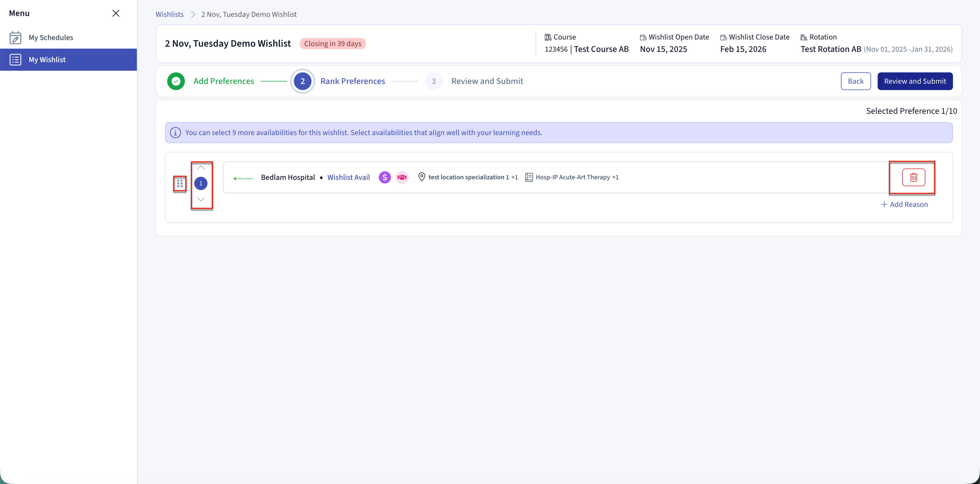Click the drag handle grid icon
The image size is (980, 484).
point(180,184)
